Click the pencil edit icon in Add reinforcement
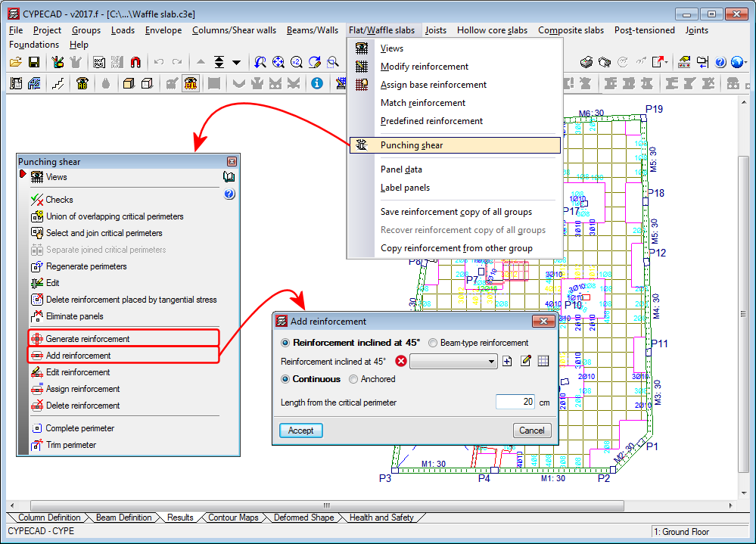Viewport: 756px width, 544px height. [x=526, y=362]
